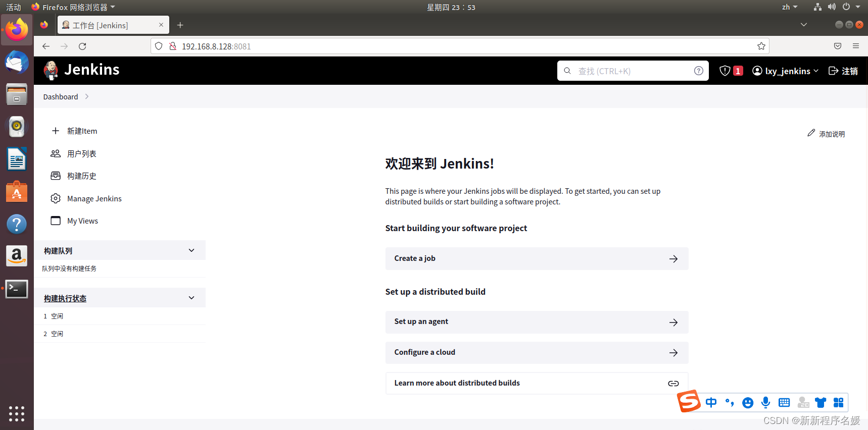Open Files manager from the dock
Viewport: 868px width, 430px height.
(17, 94)
